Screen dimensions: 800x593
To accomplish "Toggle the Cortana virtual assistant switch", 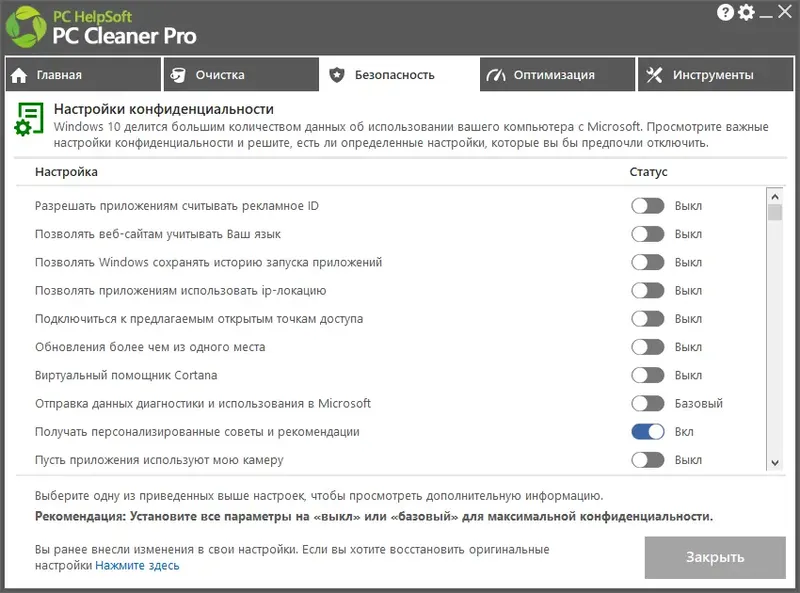I will pos(647,375).
